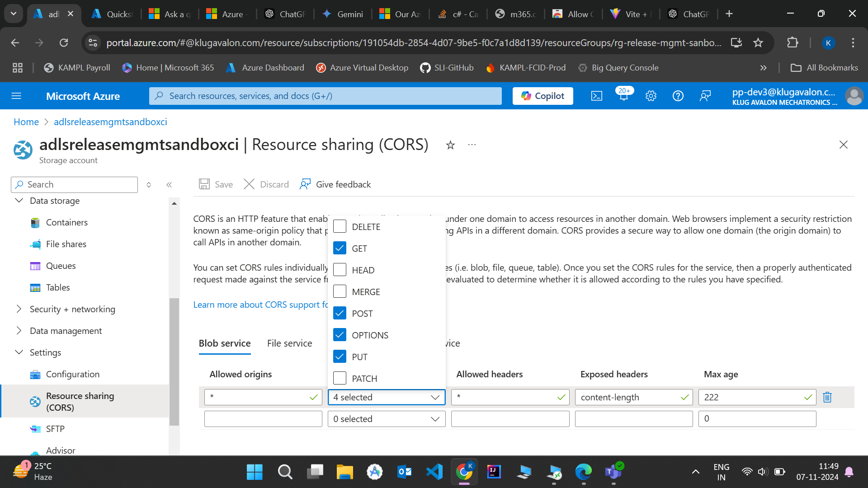868x488 pixels.
Task: Open the Cloud Shell icon
Action: (x=597, y=95)
